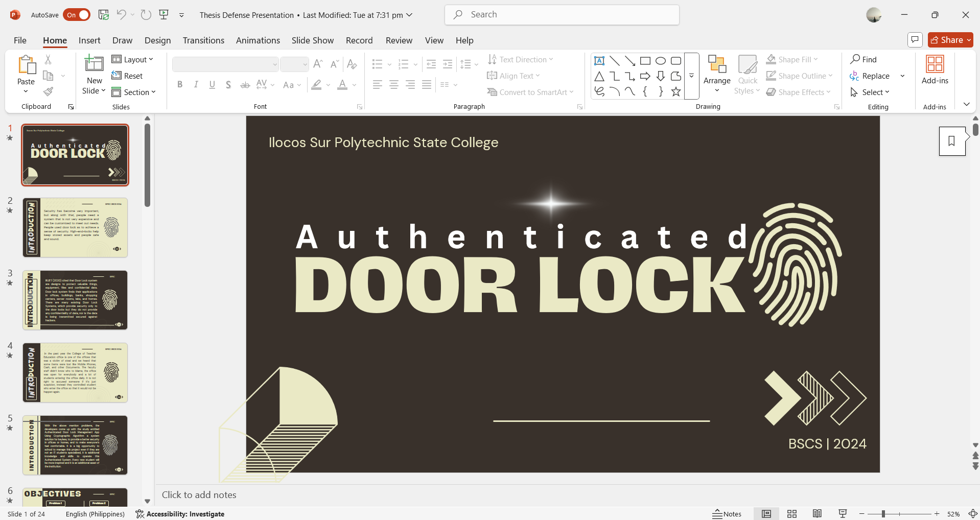Undo the last action
Image resolution: width=980 pixels, height=520 pixels.
[x=121, y=15]
